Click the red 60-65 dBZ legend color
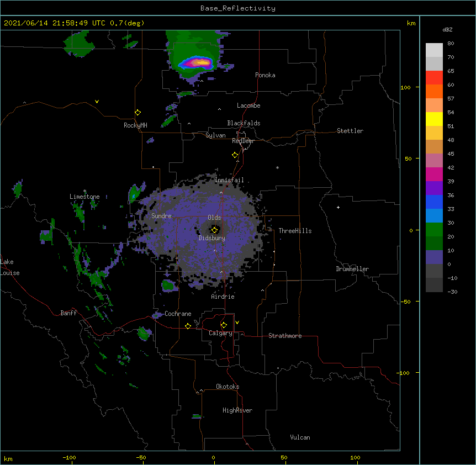The height and width of the screenshot is (465, 476). (434, 78)
